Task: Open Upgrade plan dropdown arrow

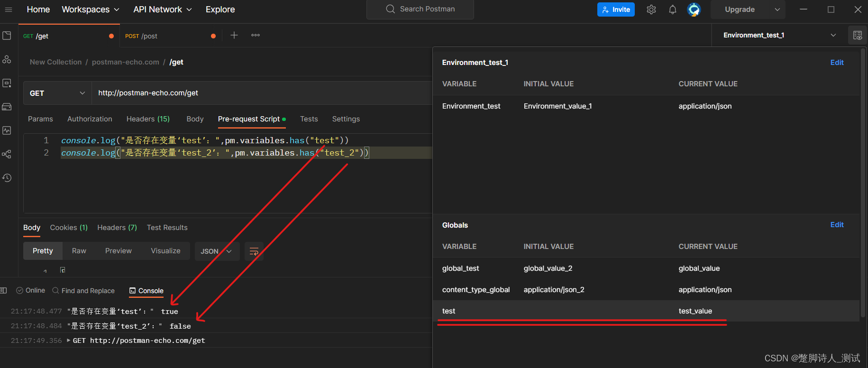Action: pyautogui.click(x=777, y=9)
